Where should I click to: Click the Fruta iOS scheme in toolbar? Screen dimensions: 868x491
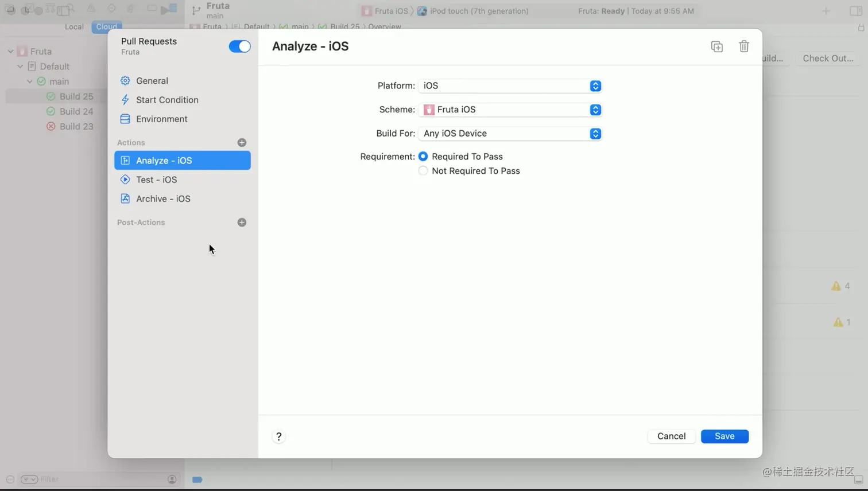coord(385,11)
